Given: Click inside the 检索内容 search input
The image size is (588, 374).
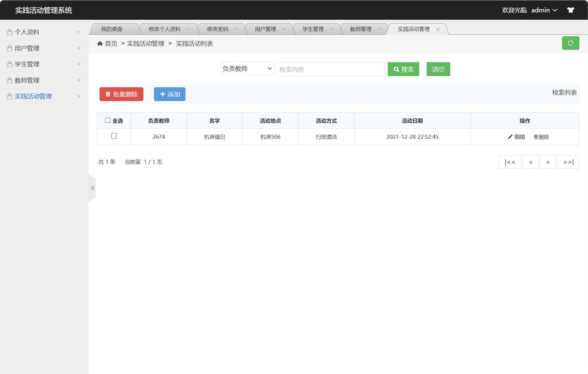Looking at the screenshot, I should click(x=330, y=69).
